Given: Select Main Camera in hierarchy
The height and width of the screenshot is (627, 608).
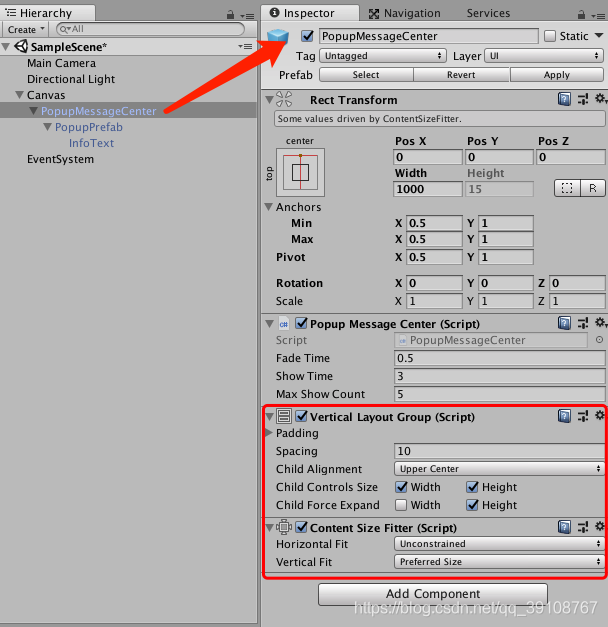Looking at the screenshot, I should coord(62,63).
